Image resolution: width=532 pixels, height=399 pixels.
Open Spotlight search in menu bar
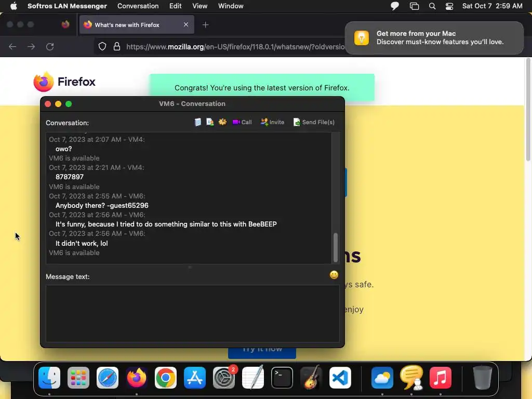[x=432, y=6]
